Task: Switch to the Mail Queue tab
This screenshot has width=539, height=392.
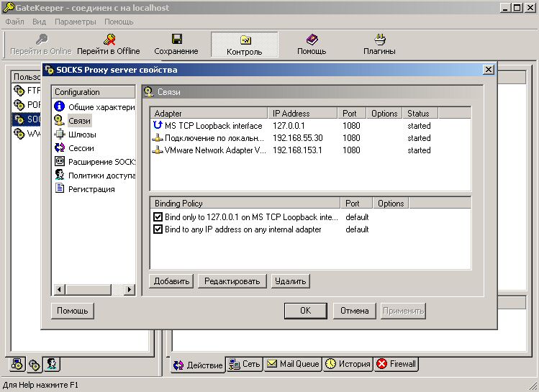Action: tap(293, 364)
